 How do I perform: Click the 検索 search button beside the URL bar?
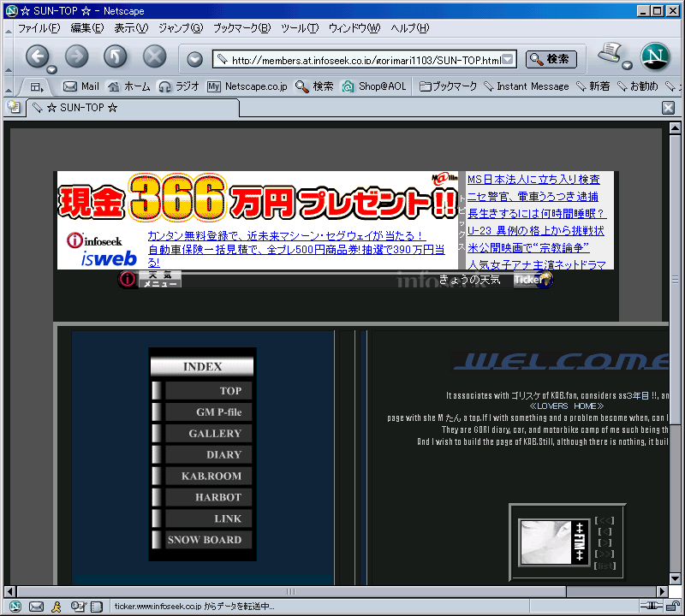(x=551, y=59)
